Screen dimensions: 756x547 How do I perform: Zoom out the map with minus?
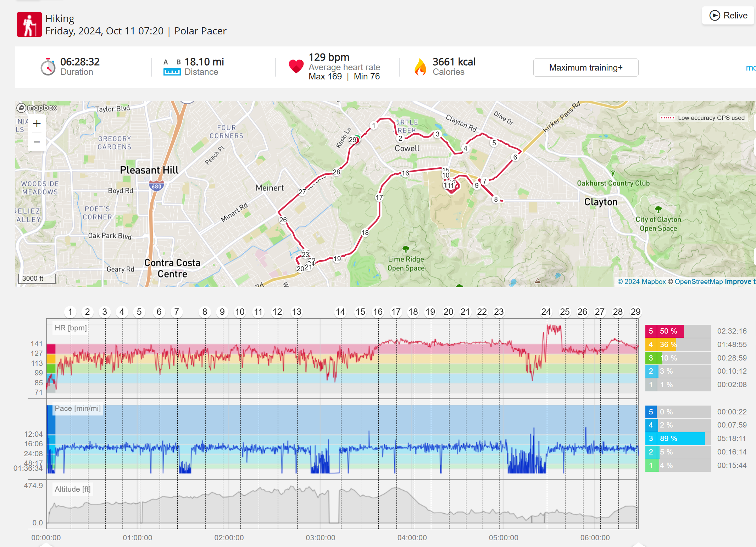37,142
